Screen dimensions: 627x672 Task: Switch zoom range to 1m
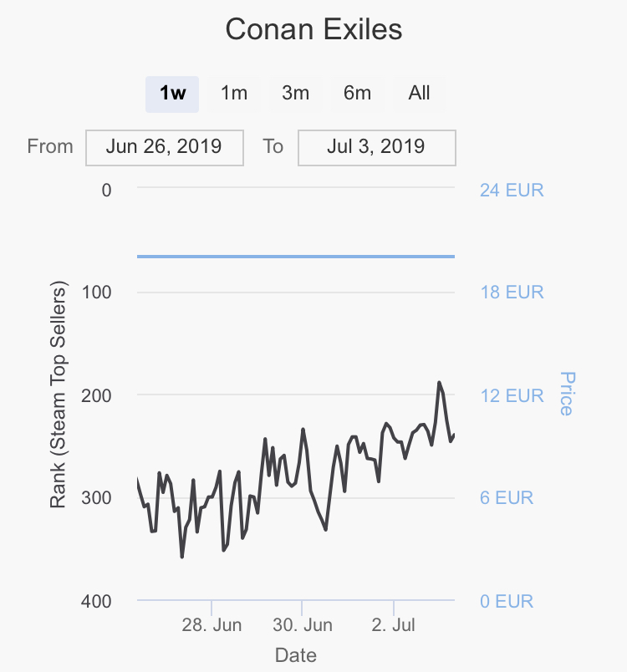234,94
